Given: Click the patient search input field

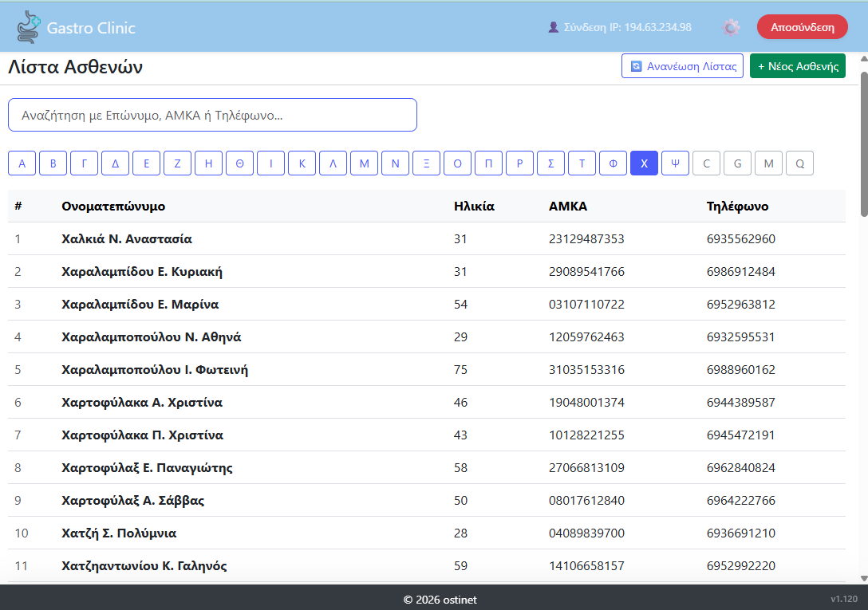Looking at the screenshot, I should click(x=212, y=115).
